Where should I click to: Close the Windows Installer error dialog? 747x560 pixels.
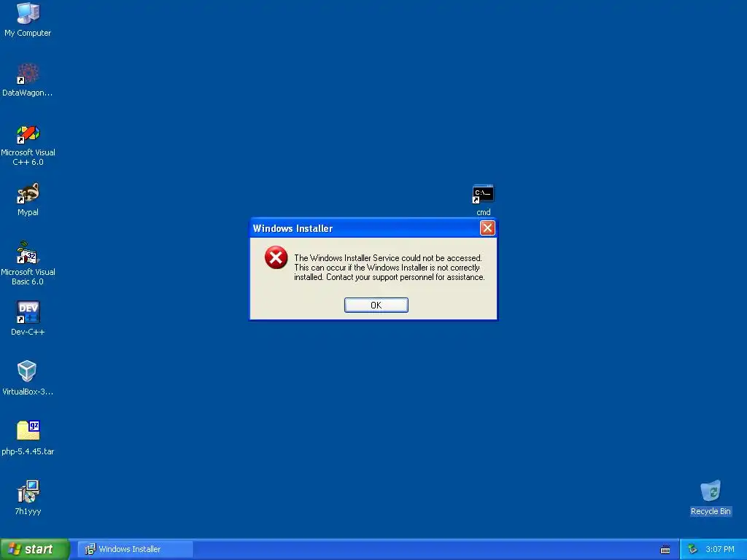[x=487, y=228]
